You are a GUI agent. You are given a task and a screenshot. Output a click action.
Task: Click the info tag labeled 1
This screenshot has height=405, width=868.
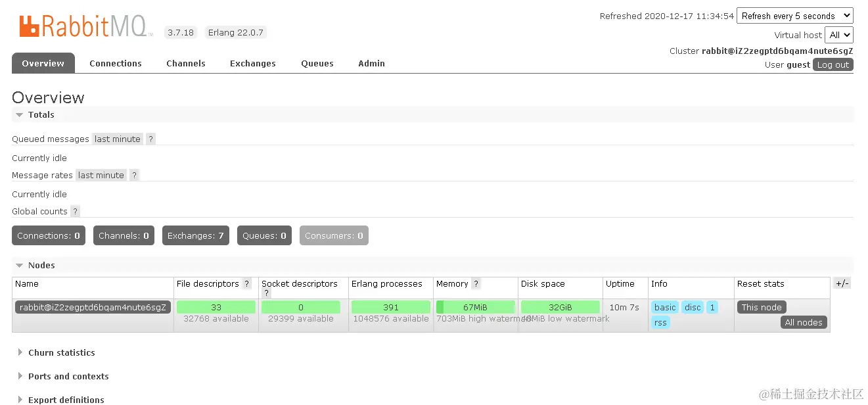point(712,307)
